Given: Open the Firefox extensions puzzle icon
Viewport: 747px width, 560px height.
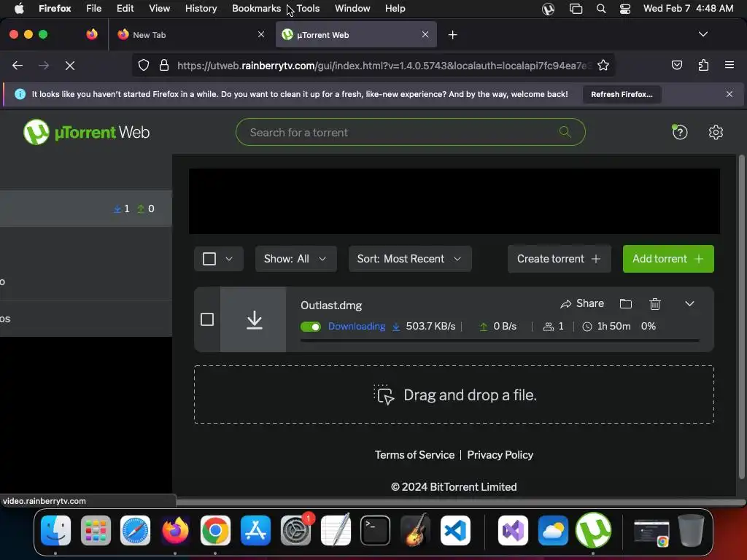Looking at the screenshot, I should (x=703, y=65).
